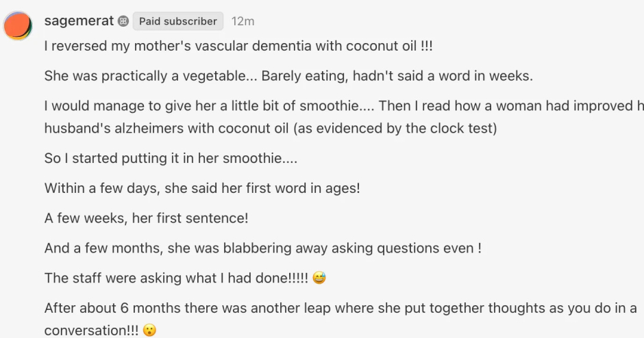This screenshot has height=338, width=644.
Task: Click the line 'And a few months, she was blabbering away'
Action: tap(262, 248)
